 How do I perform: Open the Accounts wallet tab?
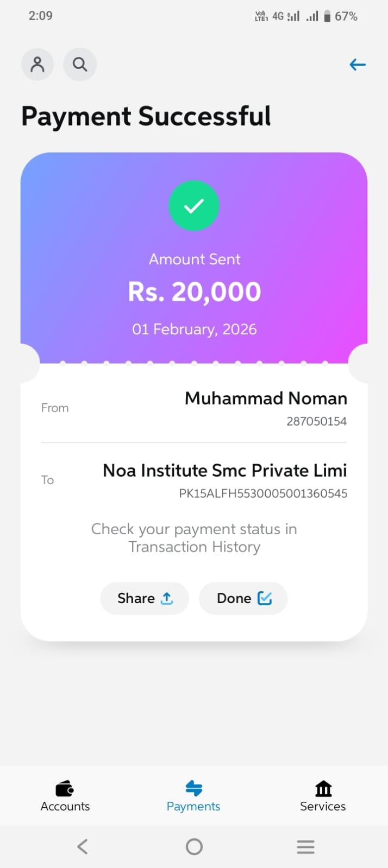tap(65, 796)
